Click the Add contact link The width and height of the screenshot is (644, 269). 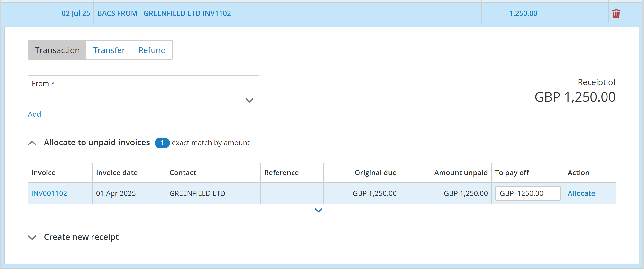[35, 114]
